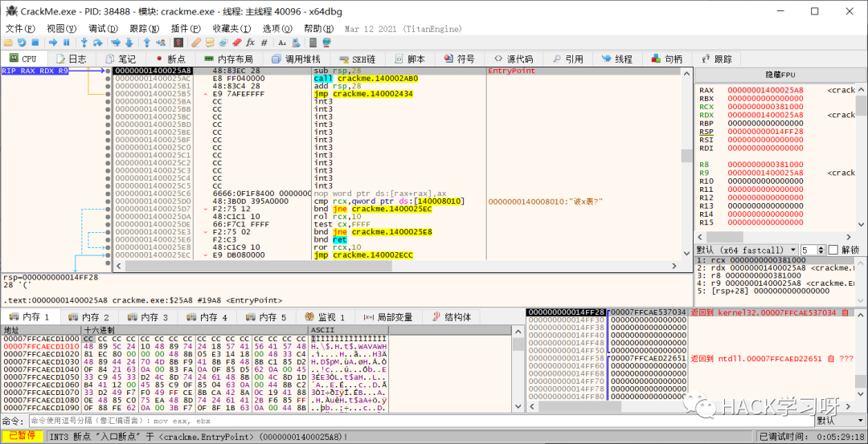868x444 pixels.
Task: Open the Functions fx icon
Action: click(x=251, y=43)
